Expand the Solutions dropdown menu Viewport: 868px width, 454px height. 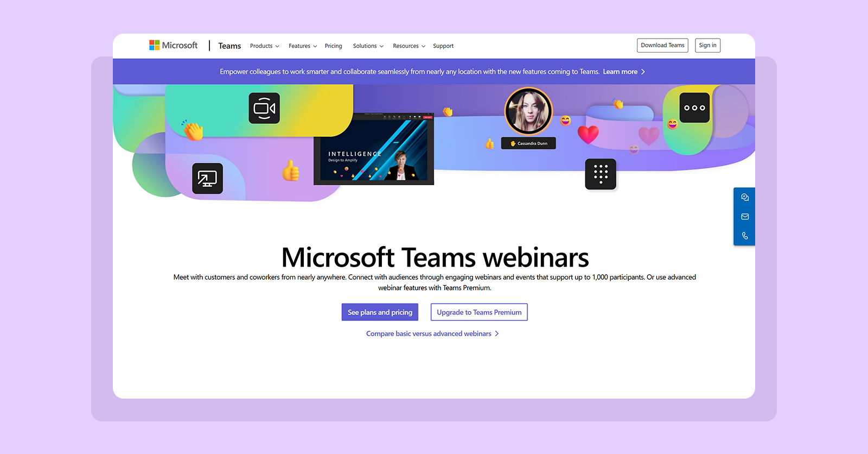[x=368, y=46]
